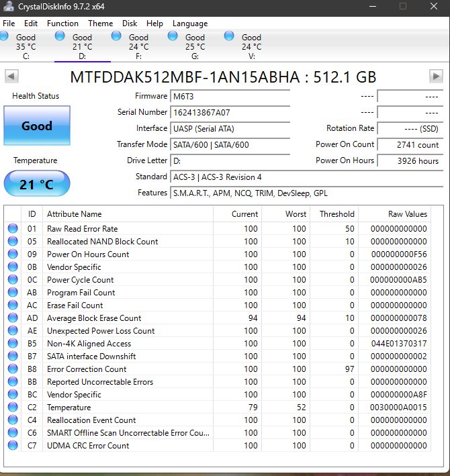Viewport: 450px width, 476px height.
Task: Click status icon for Program Fail Count
Action: pyautogui.click(x=13, y=292)
